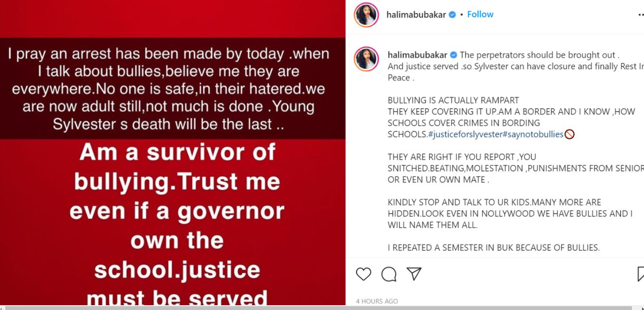Click the header halimabubakar profile picture
644x310 pixels.
pyautogui.click(x=366, y=15)
